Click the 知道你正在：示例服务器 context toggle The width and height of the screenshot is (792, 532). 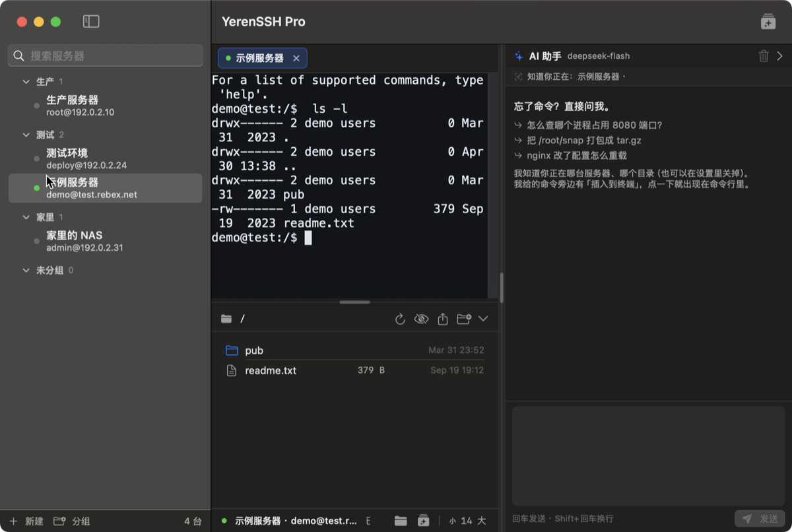[x=570, y=77]
